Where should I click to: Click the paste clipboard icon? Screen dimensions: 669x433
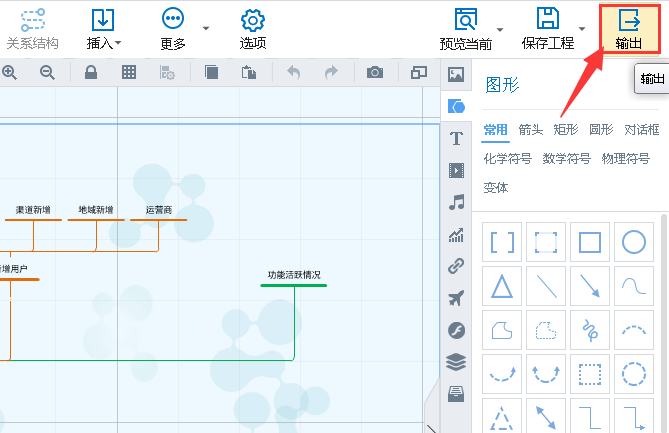tap(248, 73)
